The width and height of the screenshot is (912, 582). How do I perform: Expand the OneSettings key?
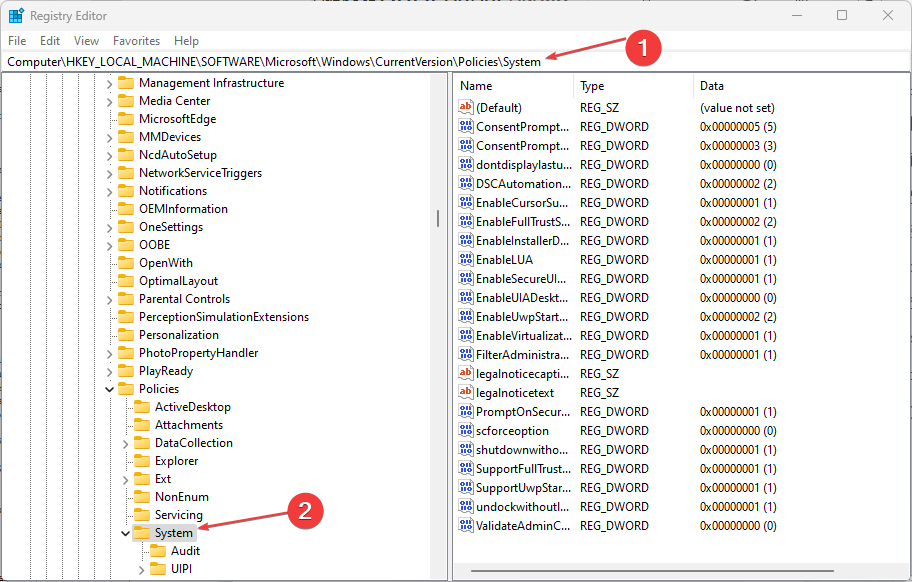[109, 228]
